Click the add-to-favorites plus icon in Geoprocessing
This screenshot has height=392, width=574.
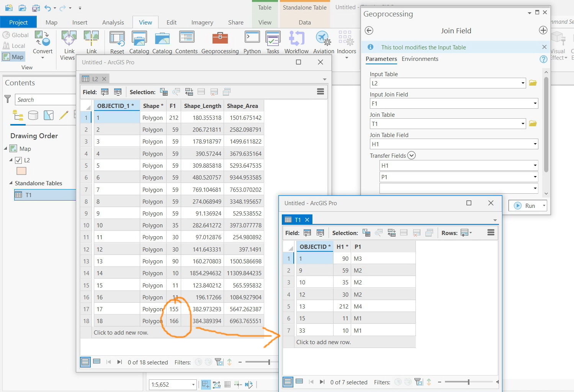click(x=543, y=30)
